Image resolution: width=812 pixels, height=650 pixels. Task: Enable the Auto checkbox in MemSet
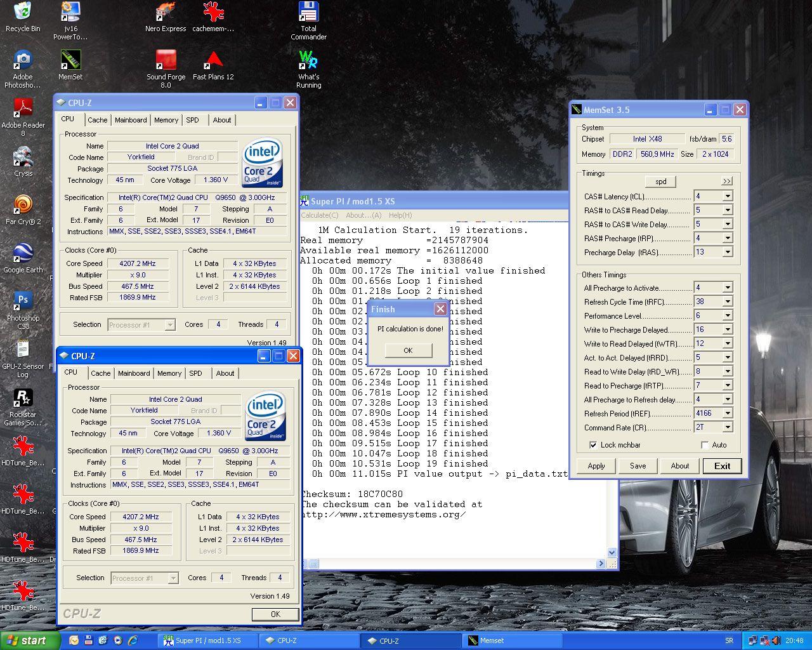705,445
